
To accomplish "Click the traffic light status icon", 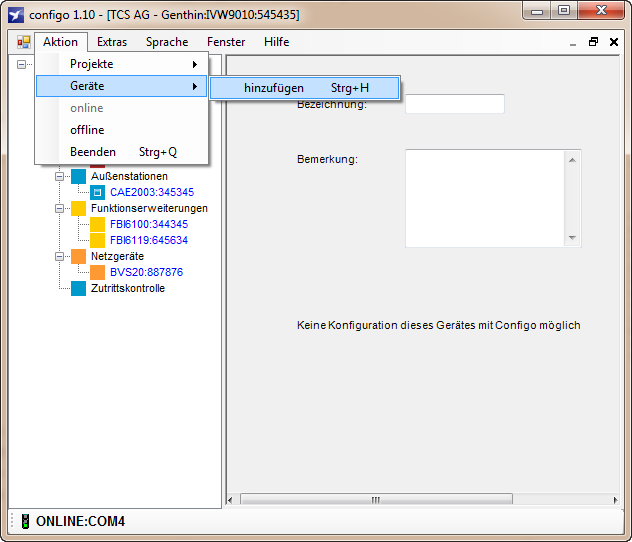I will 24,521.
